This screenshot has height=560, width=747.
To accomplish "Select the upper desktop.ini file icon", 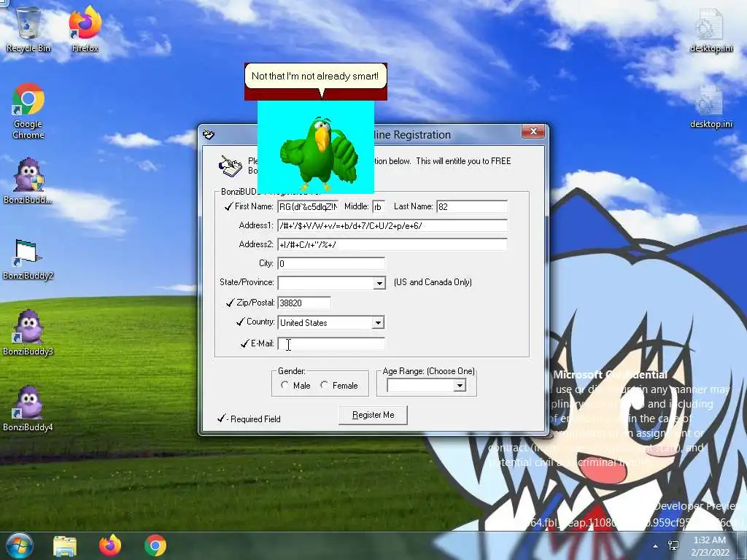I will point(711,30).
